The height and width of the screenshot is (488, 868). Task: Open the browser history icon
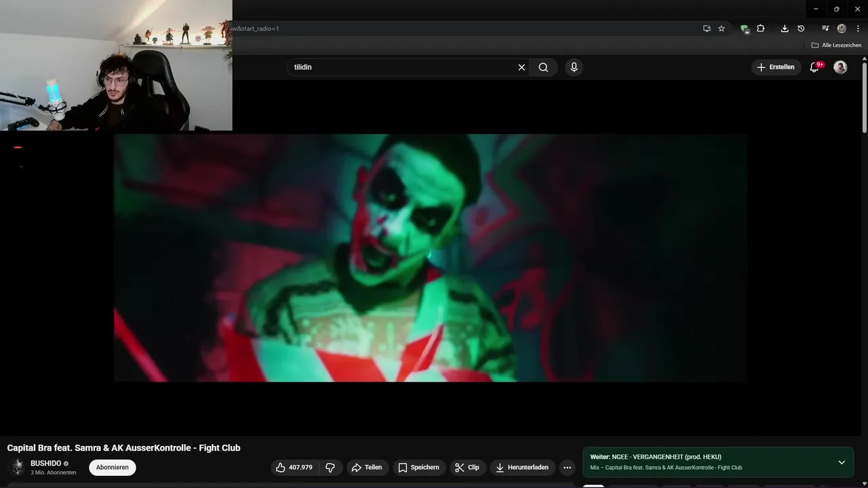click(x=801, y=28)
